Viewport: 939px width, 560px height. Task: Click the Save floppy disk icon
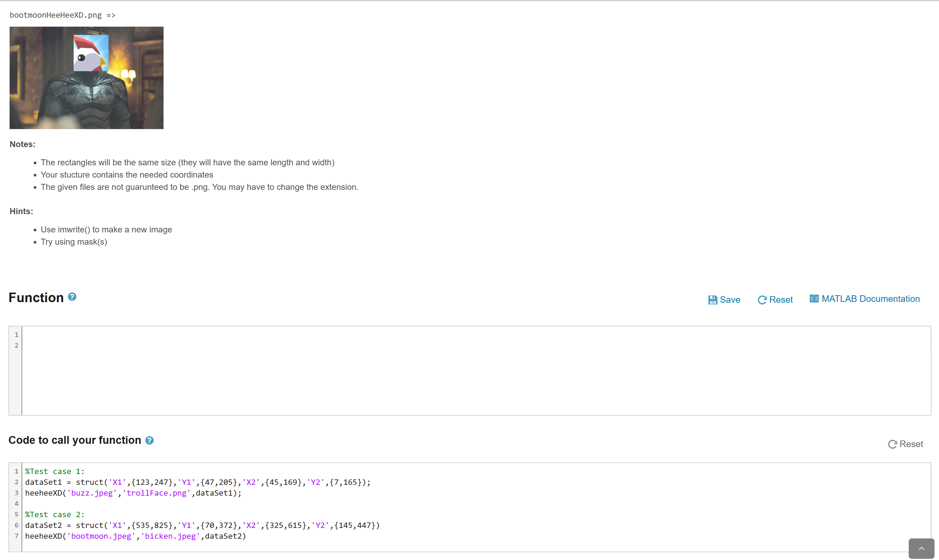713,299
